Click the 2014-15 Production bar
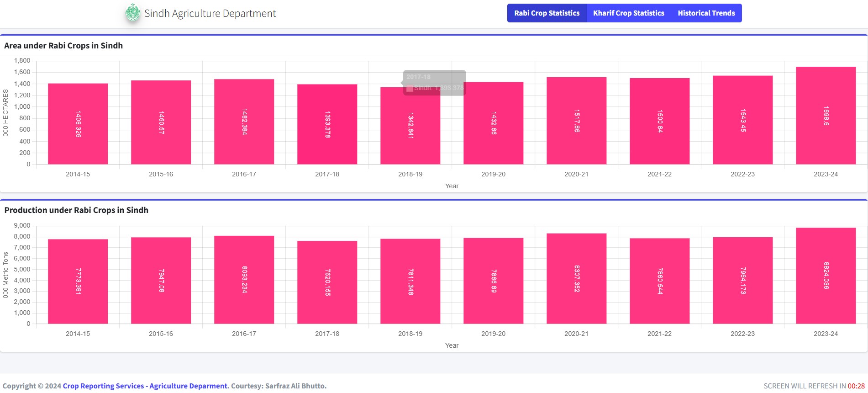 pyautogui.click(x=78, y=281)
